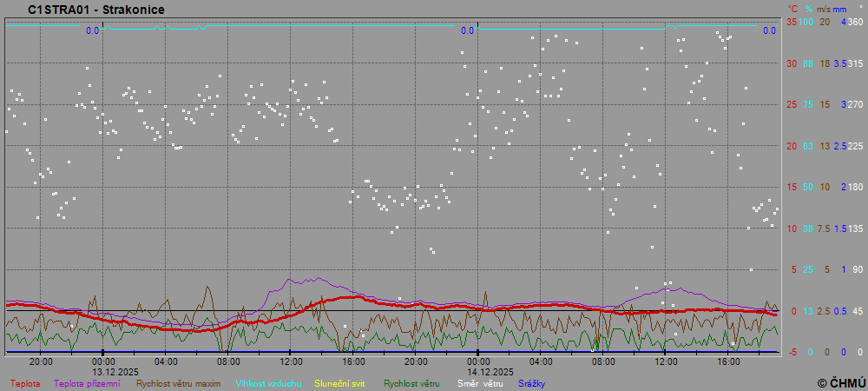Select the blue Srážky legend label
Viewport: 868px width, 391px height.
tap(533, 383)
